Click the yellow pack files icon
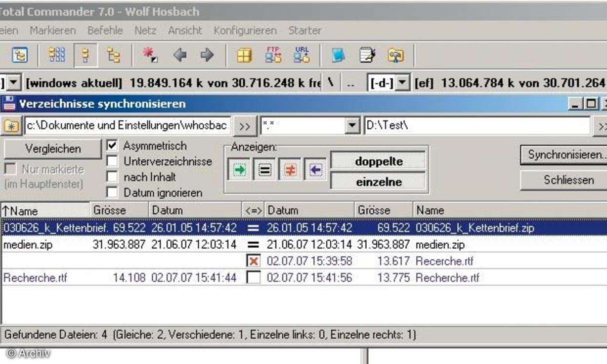The width and height of the screenshot is (607, 364). tap(244, 55)
